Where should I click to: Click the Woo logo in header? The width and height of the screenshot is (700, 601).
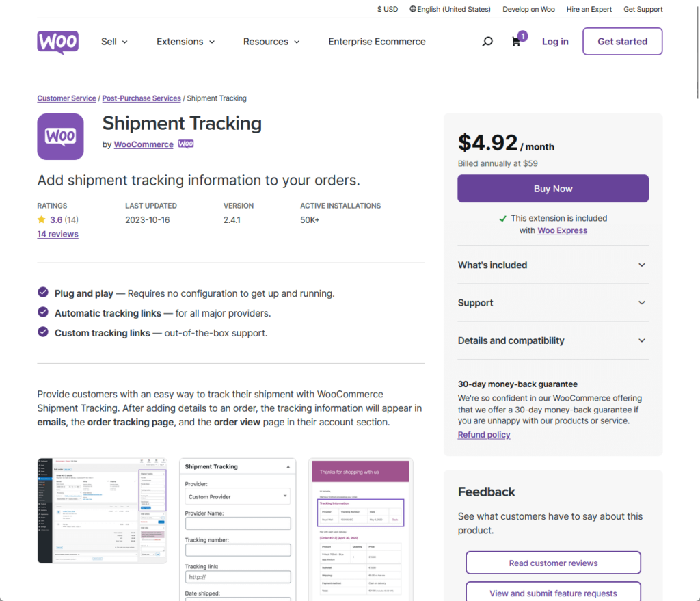pos(57,42)
